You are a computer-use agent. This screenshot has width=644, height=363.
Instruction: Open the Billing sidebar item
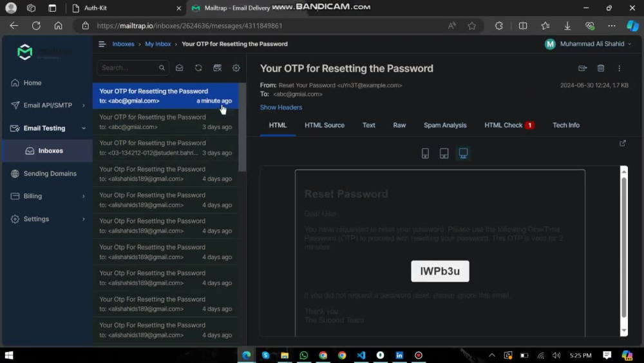(32, 196)
